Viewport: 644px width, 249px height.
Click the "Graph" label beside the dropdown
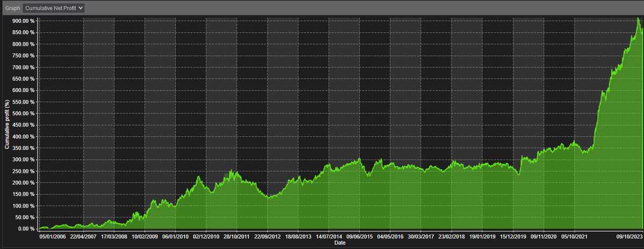(12, 9)
